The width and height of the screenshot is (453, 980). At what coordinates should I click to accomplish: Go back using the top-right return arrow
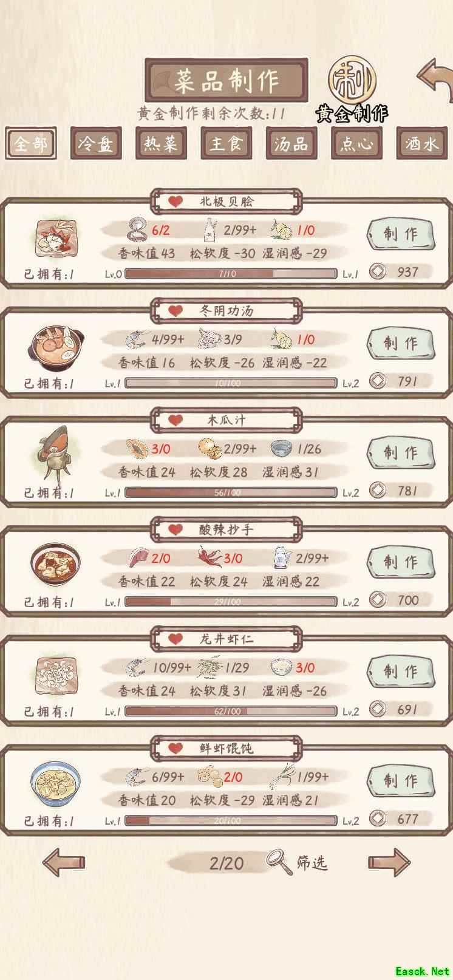click(x=435, y=80)
